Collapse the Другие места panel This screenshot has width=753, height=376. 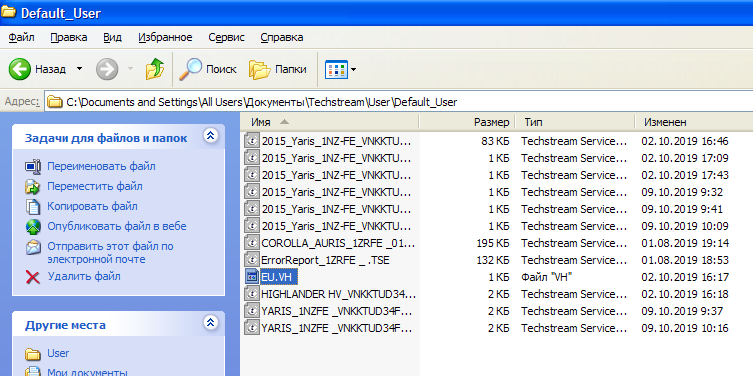pyautogui.click(x=210, y=322)
